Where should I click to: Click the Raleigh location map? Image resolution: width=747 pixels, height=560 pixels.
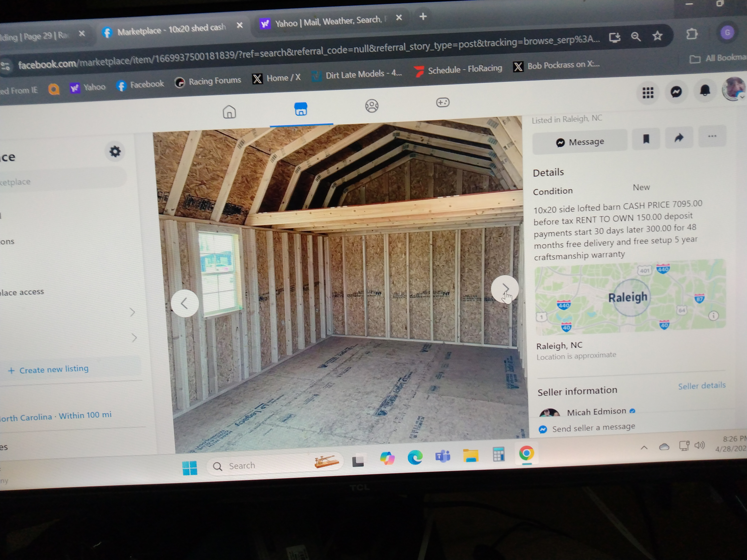click(630, 297)
